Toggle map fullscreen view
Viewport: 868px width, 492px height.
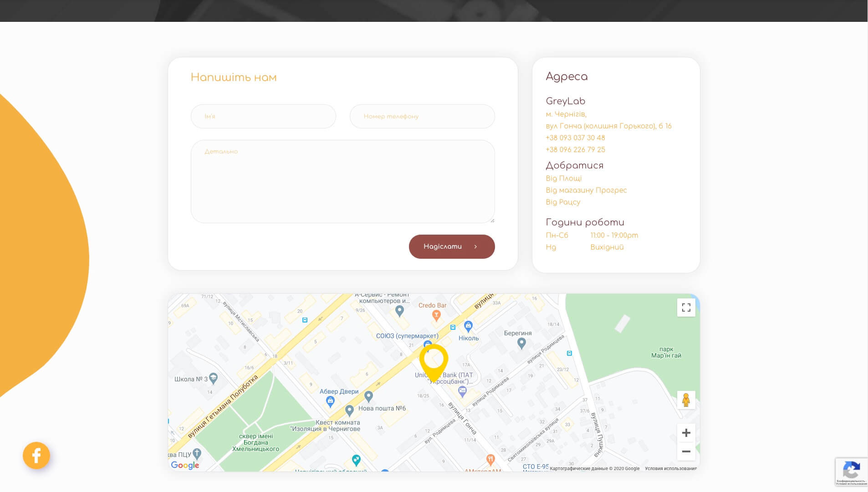686,307
